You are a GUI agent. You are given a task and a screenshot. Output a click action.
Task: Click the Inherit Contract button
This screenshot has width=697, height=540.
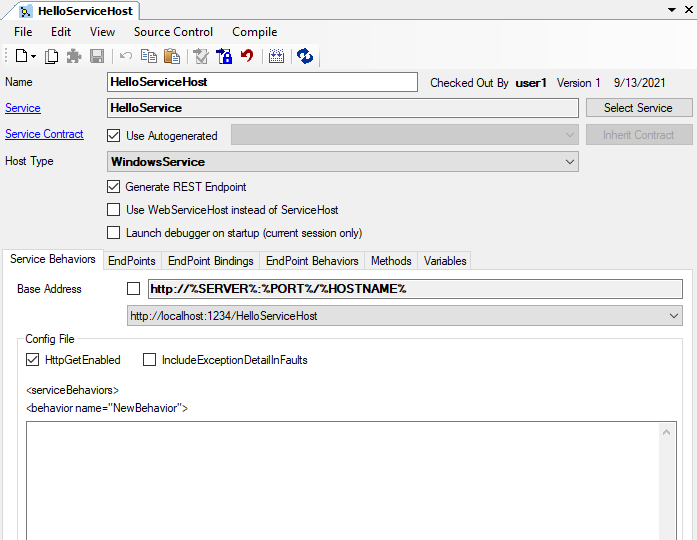[639, 135]
